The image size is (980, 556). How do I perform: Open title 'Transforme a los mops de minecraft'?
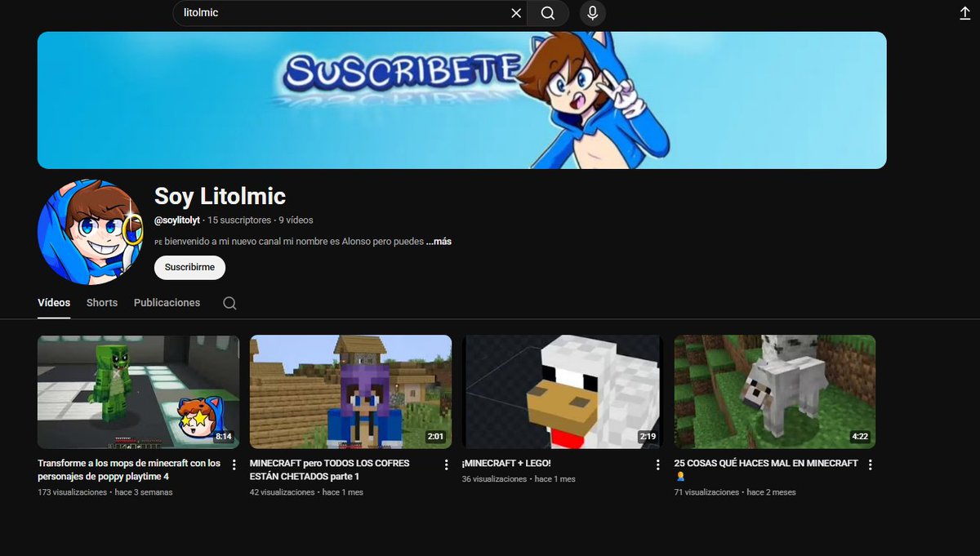point(129,469)
